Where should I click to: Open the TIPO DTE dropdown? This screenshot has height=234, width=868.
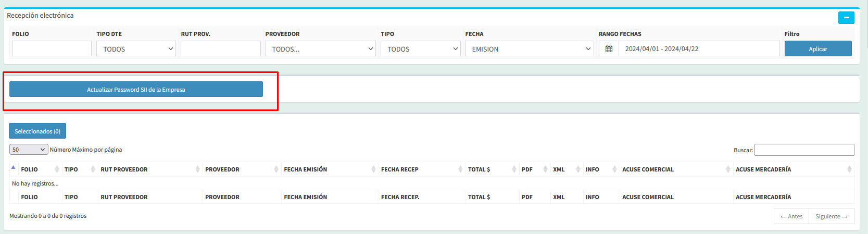point(136,49)
